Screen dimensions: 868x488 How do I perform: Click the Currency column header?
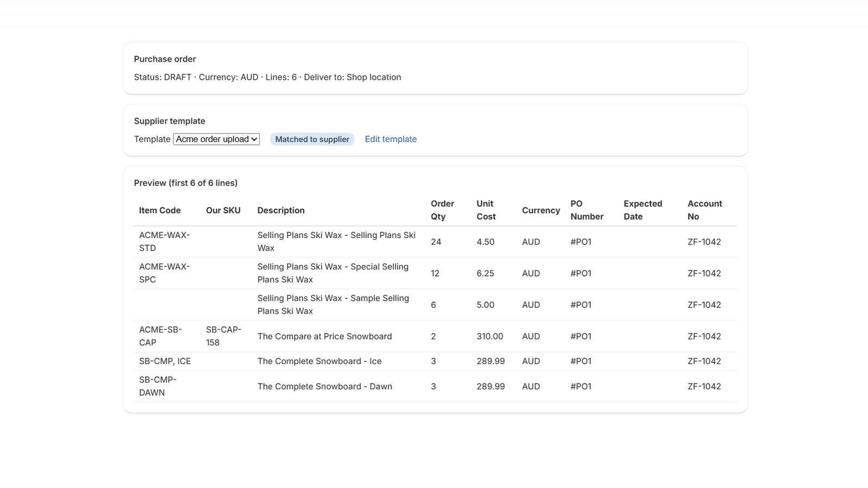tap(541, 210)
